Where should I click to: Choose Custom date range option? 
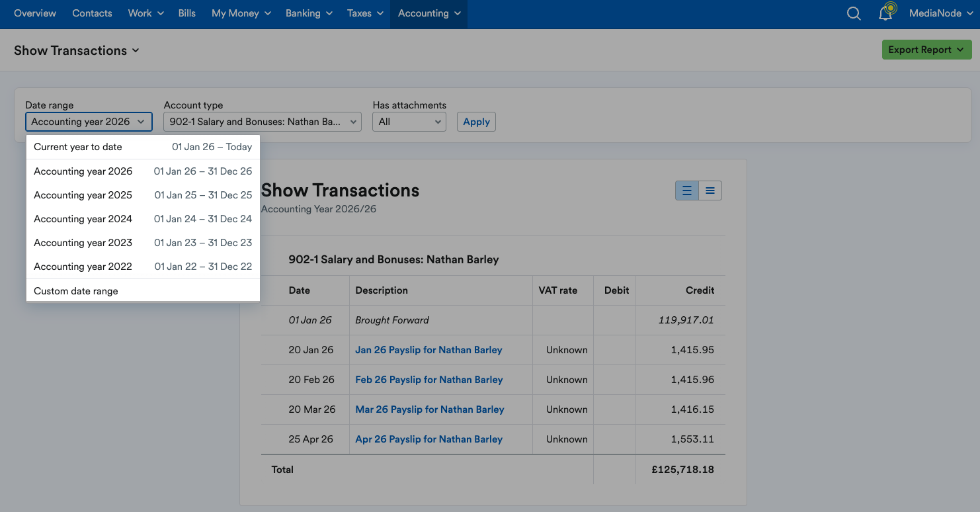(x=143, y=291)
